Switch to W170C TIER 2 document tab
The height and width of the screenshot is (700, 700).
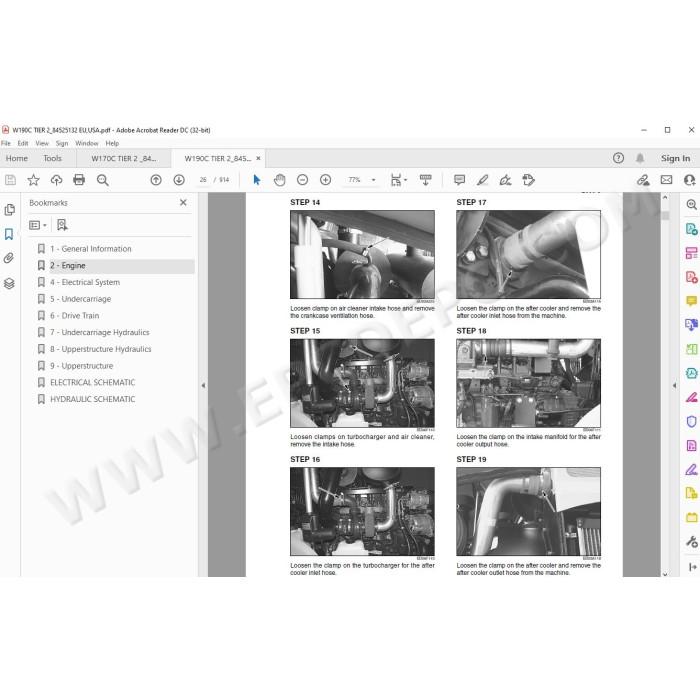[x=124, y=158]
